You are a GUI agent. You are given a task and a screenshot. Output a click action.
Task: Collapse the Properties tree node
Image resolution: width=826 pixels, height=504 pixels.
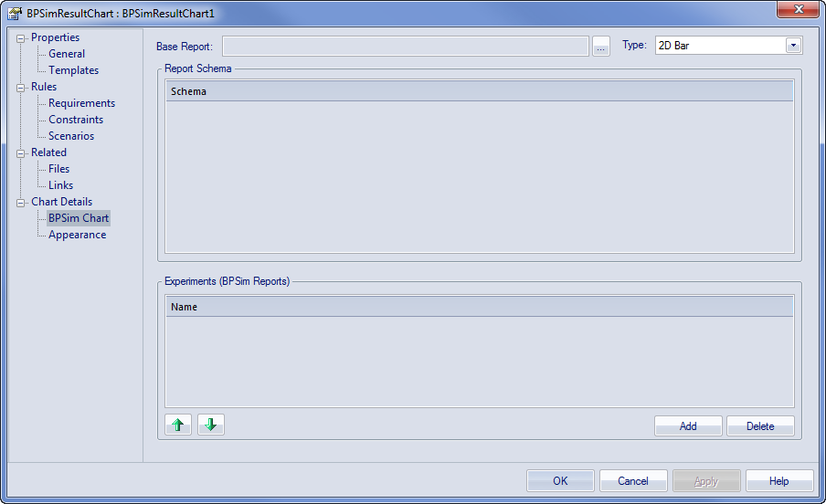(21, 38)
